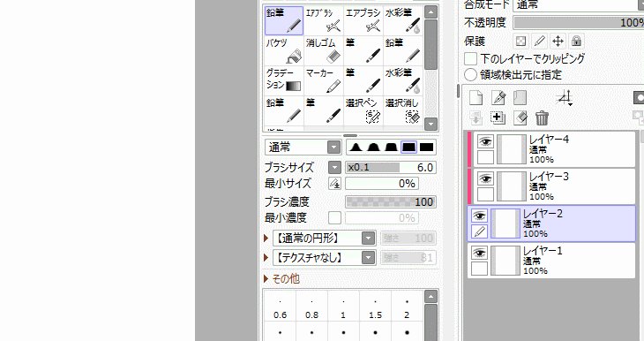Select the レイヤー1 layer row
Screen dimensions: 644x341
551,261
